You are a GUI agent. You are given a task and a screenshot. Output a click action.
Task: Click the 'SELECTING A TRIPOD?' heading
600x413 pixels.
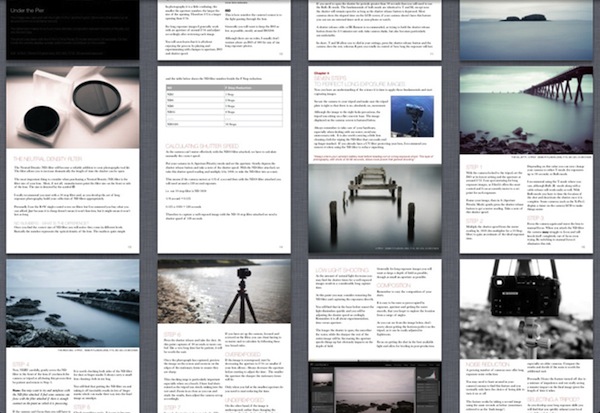(553, 399)
